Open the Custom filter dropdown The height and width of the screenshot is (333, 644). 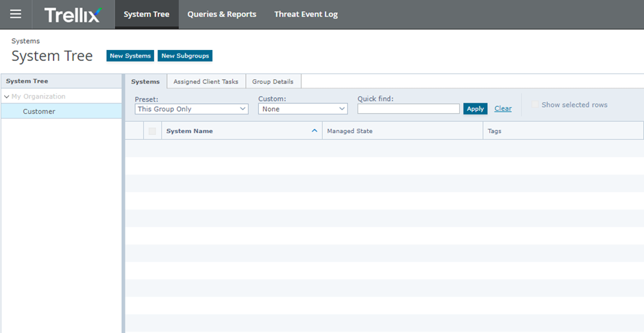pos(303,109)
